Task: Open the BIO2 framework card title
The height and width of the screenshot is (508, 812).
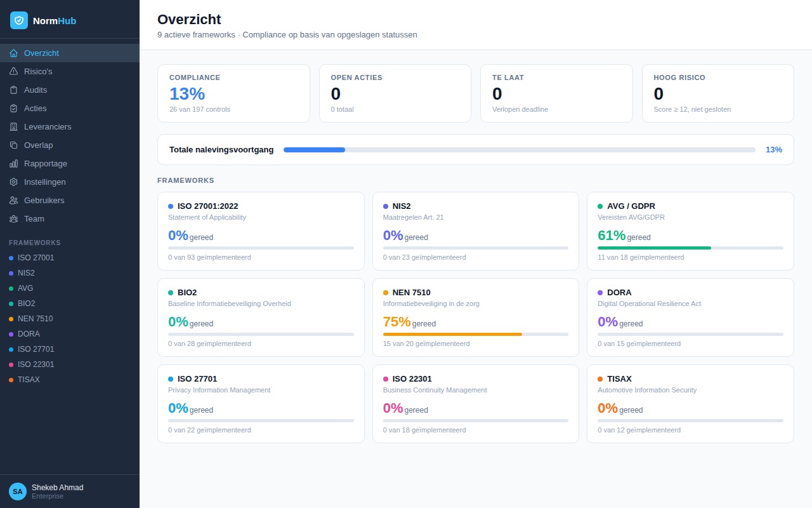Action: [x=187, y=293]
